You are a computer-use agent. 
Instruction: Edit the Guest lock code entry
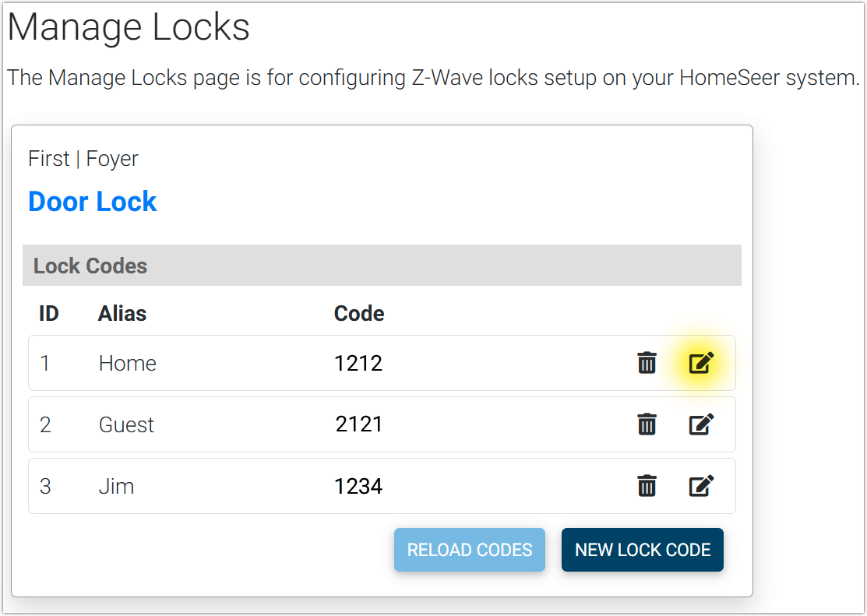pyautogui.click(x=701, y=424)
